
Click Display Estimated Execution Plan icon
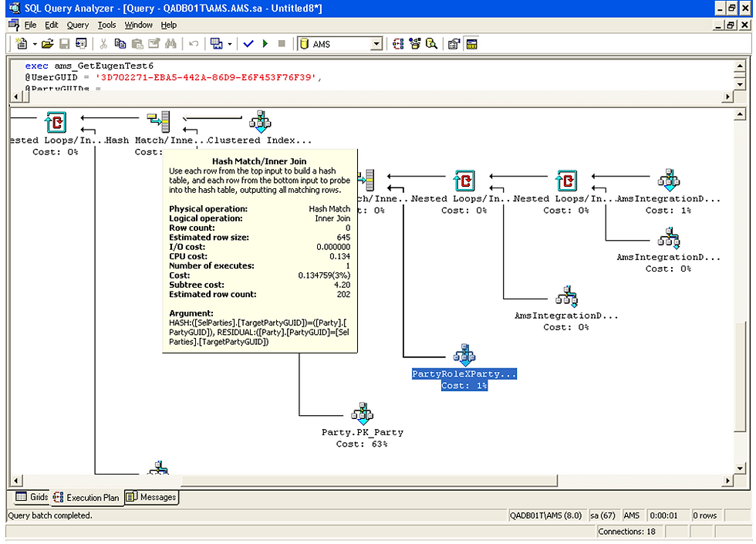coord(398,44)
